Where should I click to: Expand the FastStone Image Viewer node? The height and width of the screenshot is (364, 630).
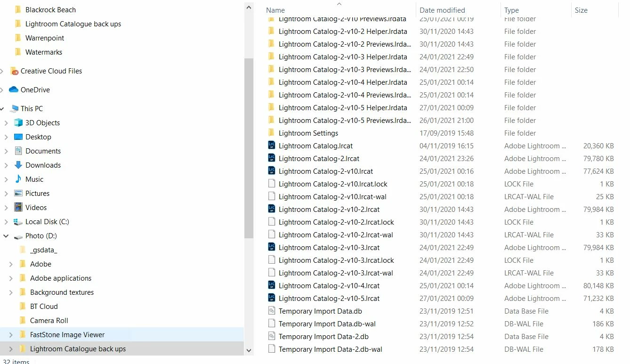coord(11,335)
